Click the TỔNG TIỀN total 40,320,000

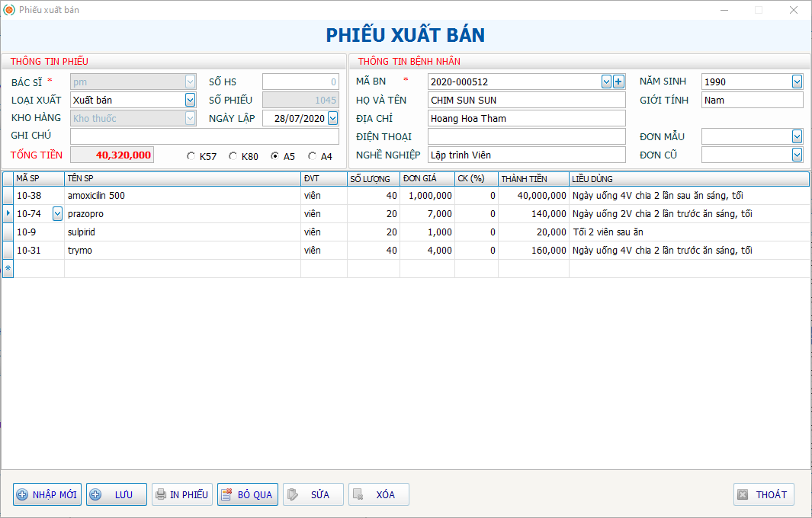[x=112, y=155]
